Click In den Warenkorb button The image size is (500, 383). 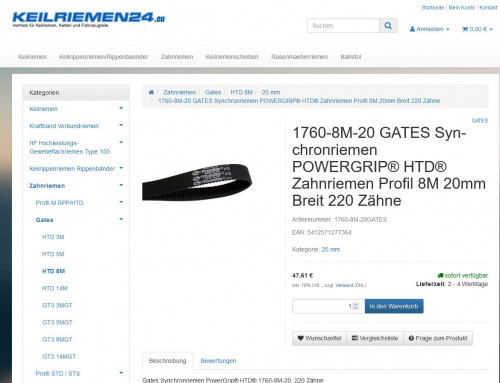pos(394,306)
